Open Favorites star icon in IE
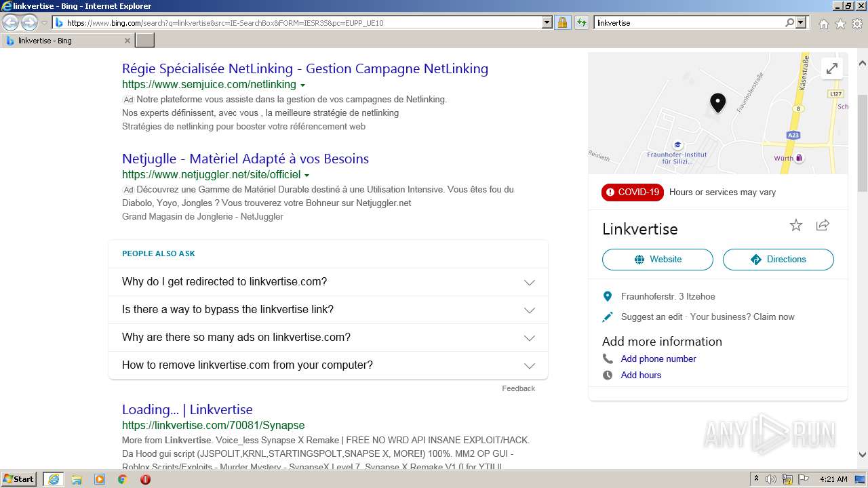The image size is (868, 488). 840,24
